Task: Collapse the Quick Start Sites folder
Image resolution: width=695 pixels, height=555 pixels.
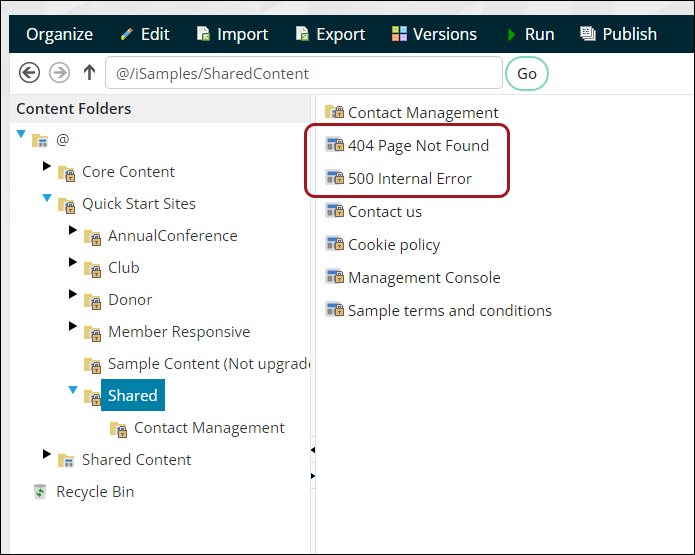Action: 47,198
